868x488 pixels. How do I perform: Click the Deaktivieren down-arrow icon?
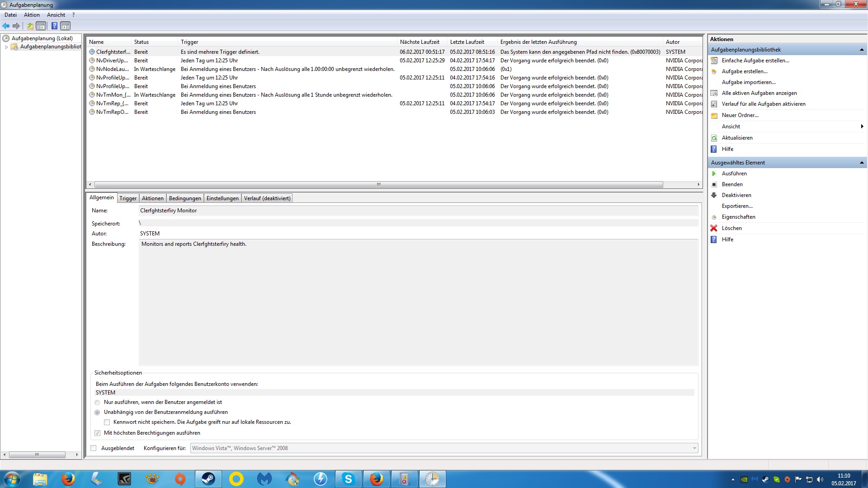click(714, 195)
